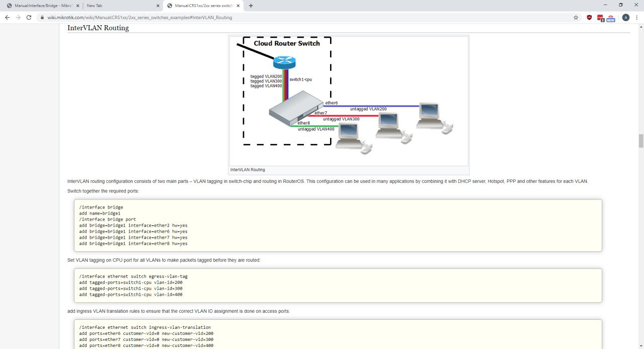Image resolution: width=644 pixels, height=349 pixels.
Task: Close the Manual:Interface/Bridge tab
Action: [76, 6]
